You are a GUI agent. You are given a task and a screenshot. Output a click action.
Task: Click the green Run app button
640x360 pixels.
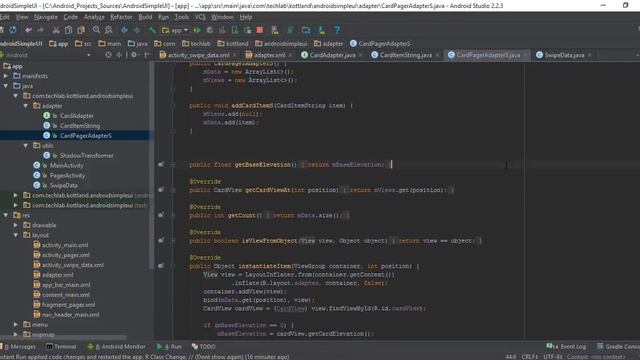click(197, 30)
